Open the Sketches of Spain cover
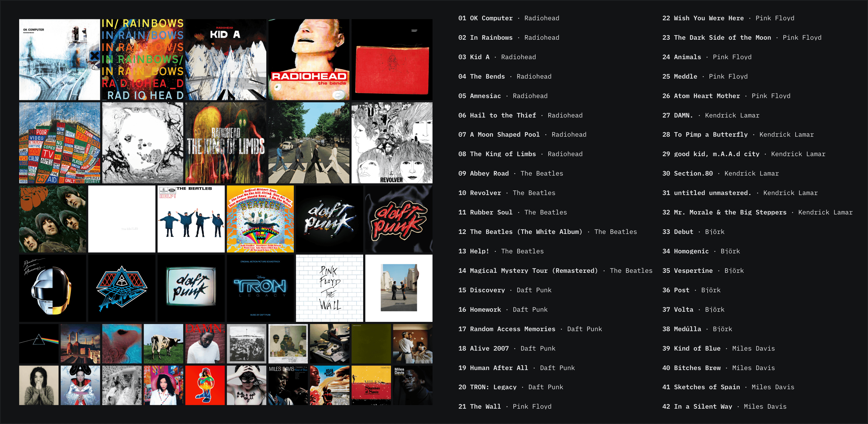 (x=371, y=385)
